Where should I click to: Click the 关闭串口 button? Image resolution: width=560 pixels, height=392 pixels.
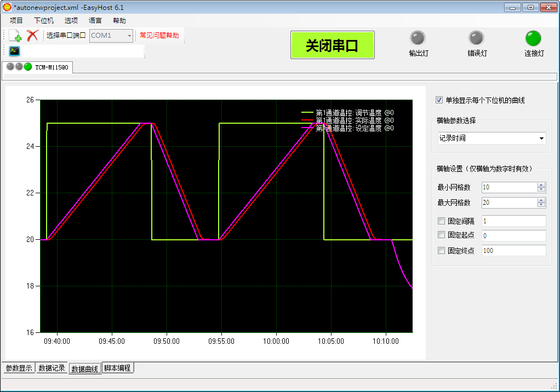(332, 45)
